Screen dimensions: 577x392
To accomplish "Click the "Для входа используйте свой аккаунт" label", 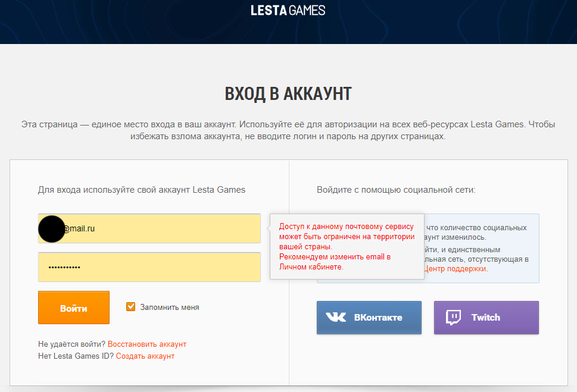I will 142,190.
